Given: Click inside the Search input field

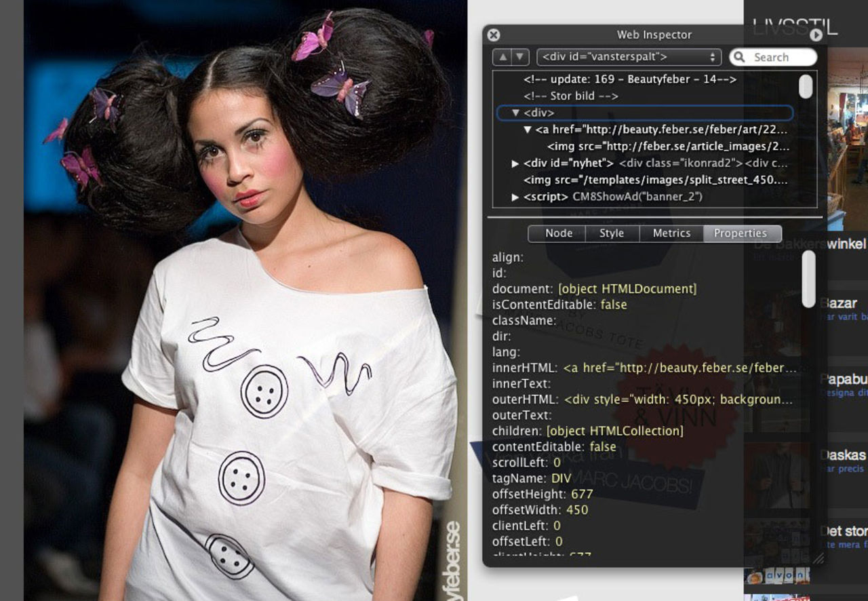Looking at the screenshot, I should coord(780,58).
